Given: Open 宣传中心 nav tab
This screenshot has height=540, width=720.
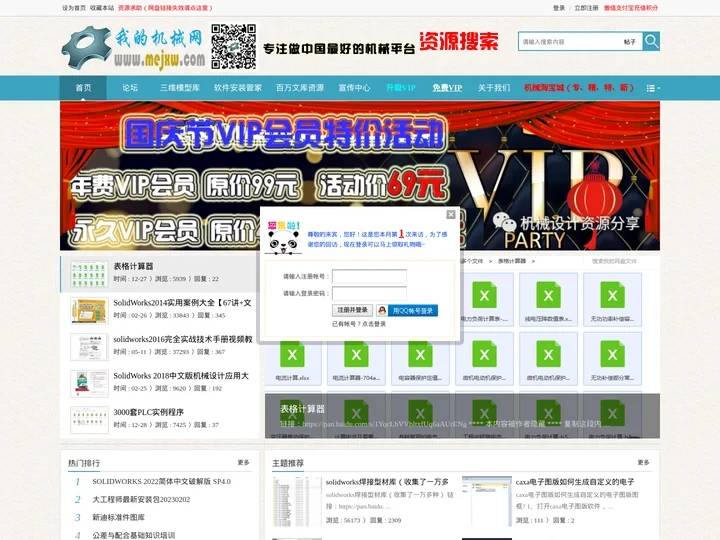Looking at the screenshot, I should pyautogui.click(x=354, y=88).
